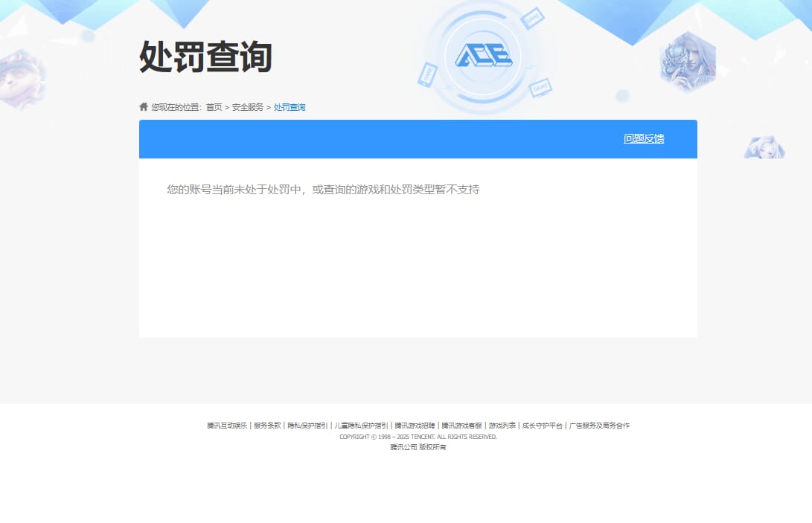Open the 成长守护平台 footer link

coord(543,426)
